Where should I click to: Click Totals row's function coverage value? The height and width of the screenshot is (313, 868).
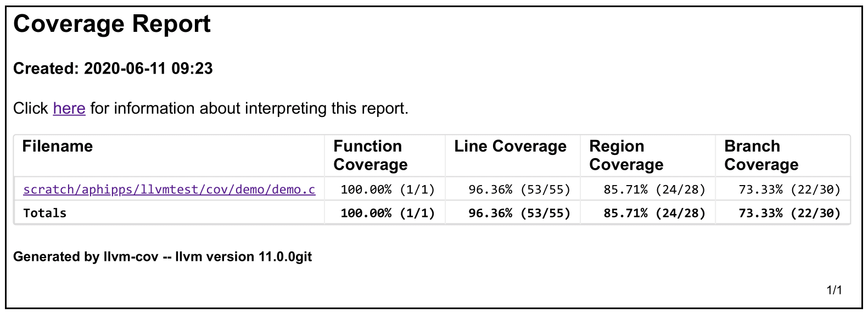388,213
